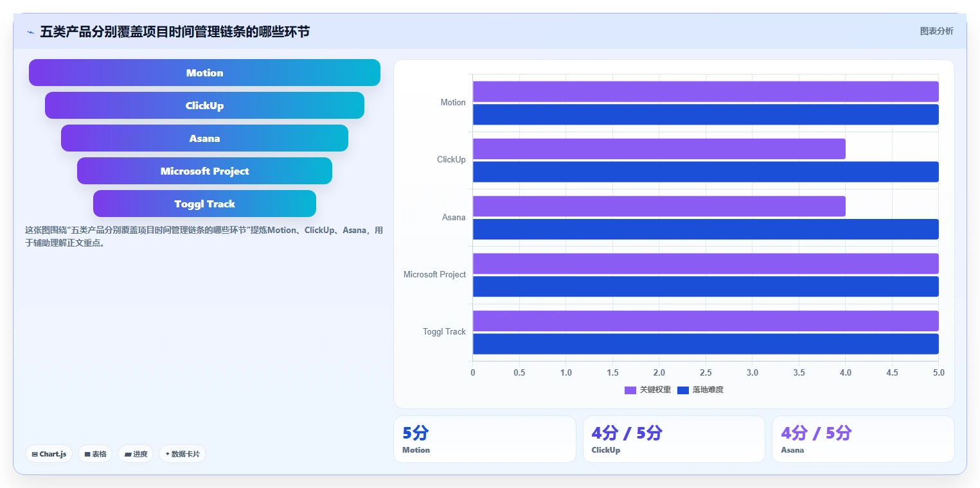980x488 pixels.
Task: Click the blue Microsoft Project chart bar
Action: 706,286
